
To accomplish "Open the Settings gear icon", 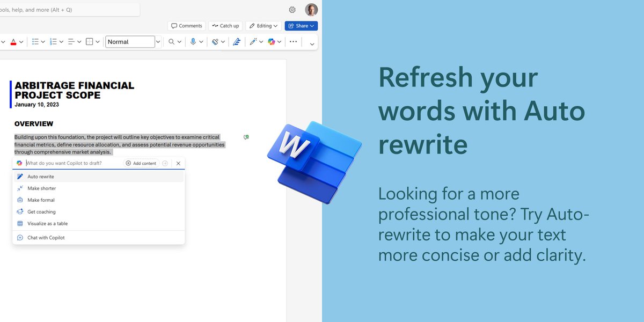I will 292,10.
